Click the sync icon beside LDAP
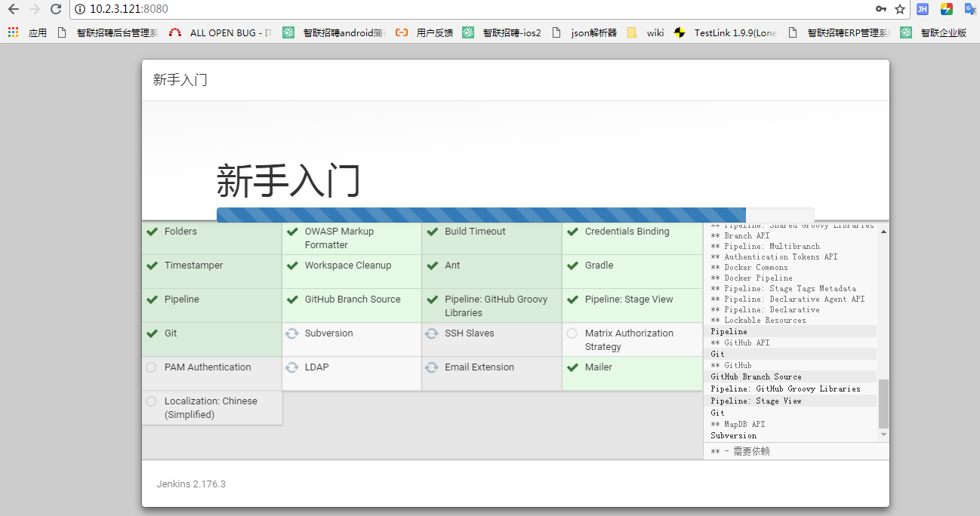 292,367
